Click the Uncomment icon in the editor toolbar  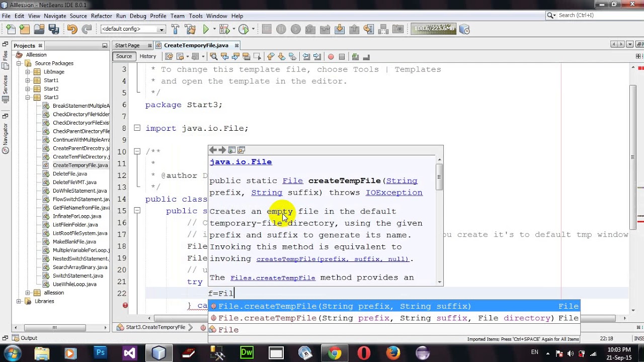click(x=366, y=56)
